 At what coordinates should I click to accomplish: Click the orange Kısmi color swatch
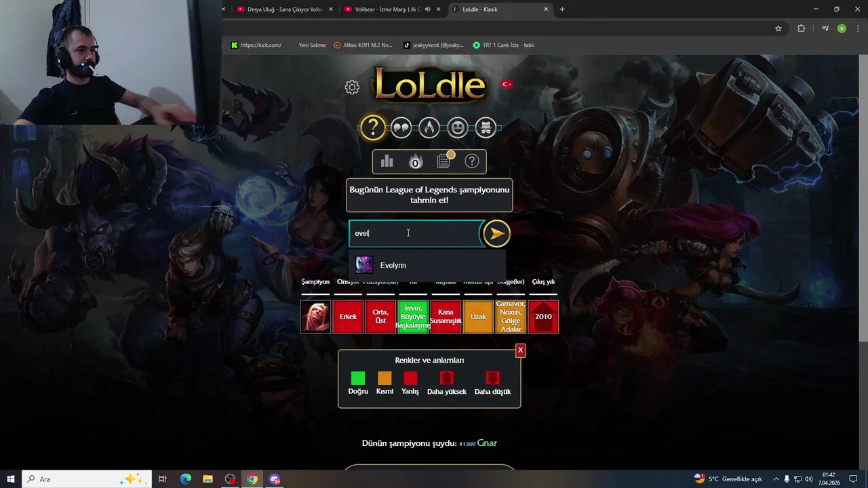coord(384,378)
